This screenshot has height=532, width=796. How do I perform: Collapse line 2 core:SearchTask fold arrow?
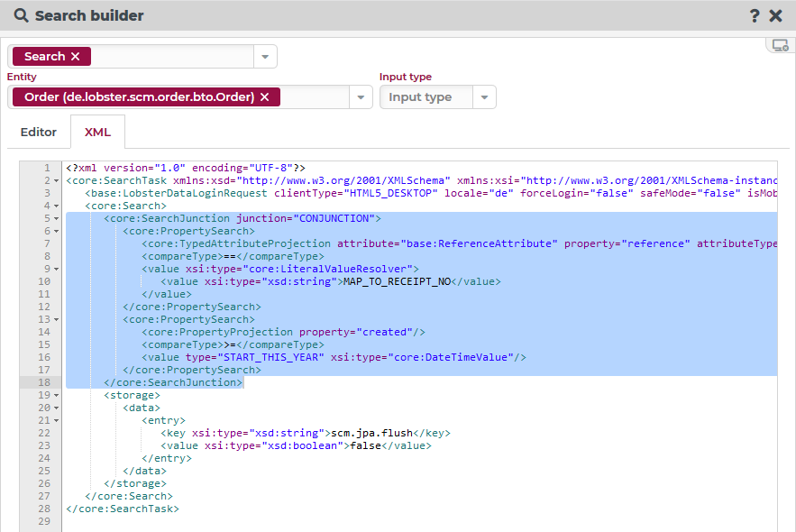[57, 181]
